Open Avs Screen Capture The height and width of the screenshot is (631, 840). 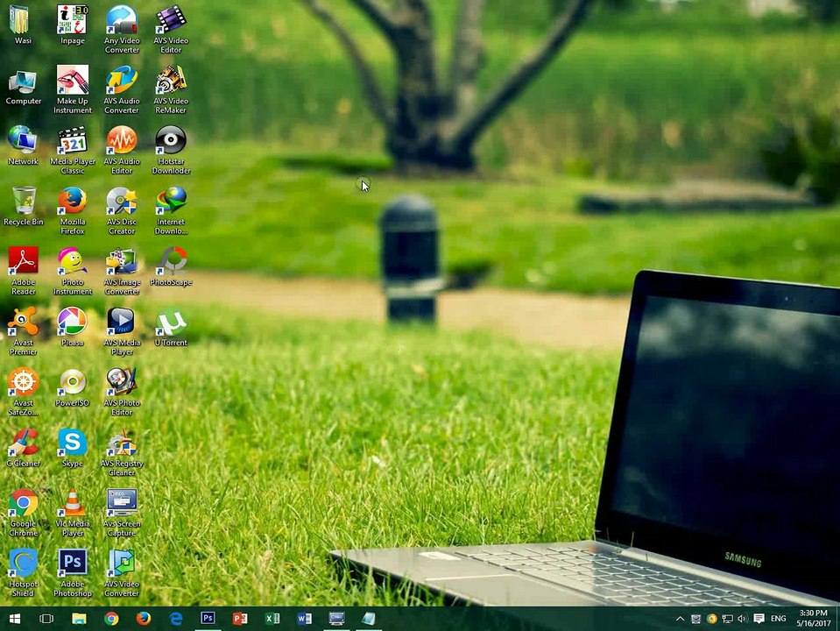click(122, 513)
